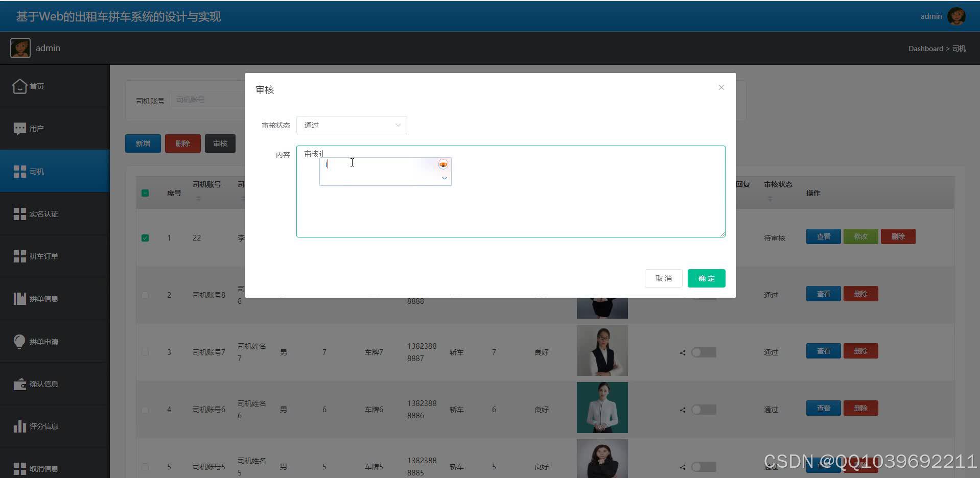
Task: Click the icon beside 拼单信息
Action: pyautogui.click(x=19, y=299)
